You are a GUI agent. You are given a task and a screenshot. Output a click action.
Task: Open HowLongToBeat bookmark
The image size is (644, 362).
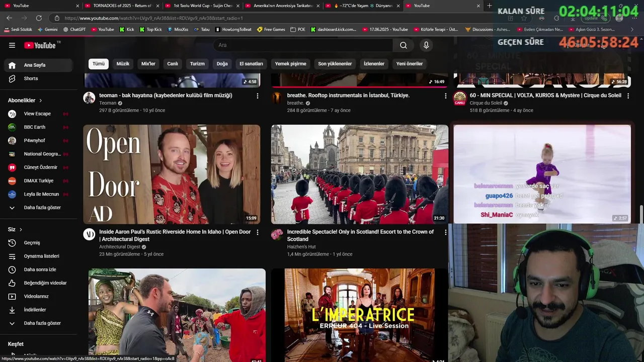click(233, 30)
